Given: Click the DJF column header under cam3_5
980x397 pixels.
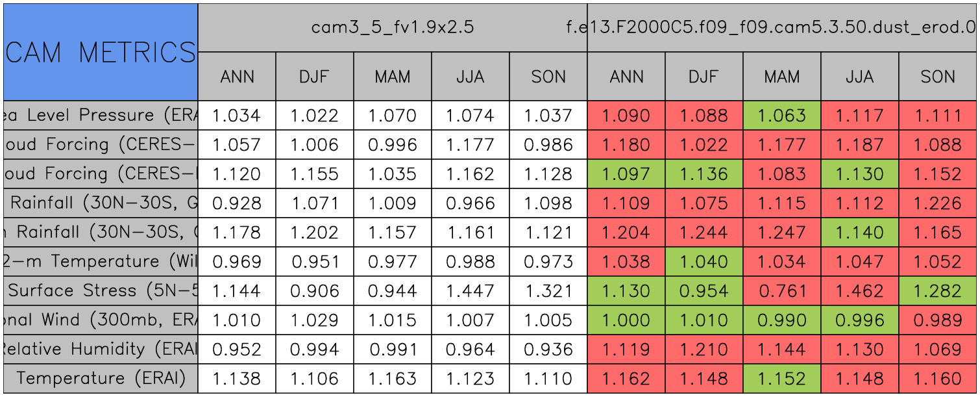Looking at the screenshot, I should (x=315, y=77).
